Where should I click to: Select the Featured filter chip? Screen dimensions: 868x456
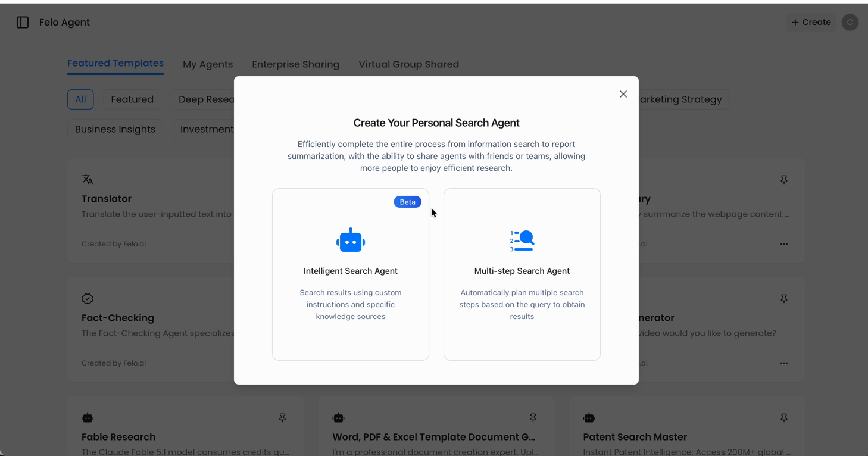132,99
